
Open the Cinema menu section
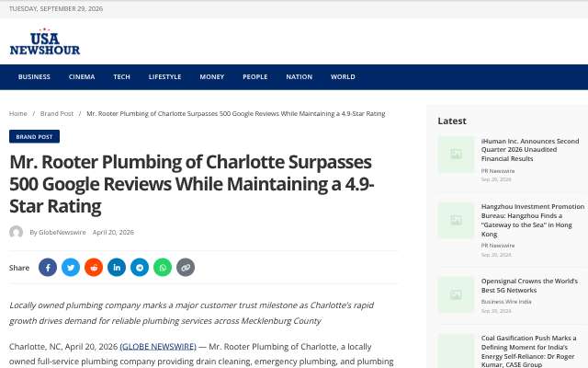click(x=82, y=77)
